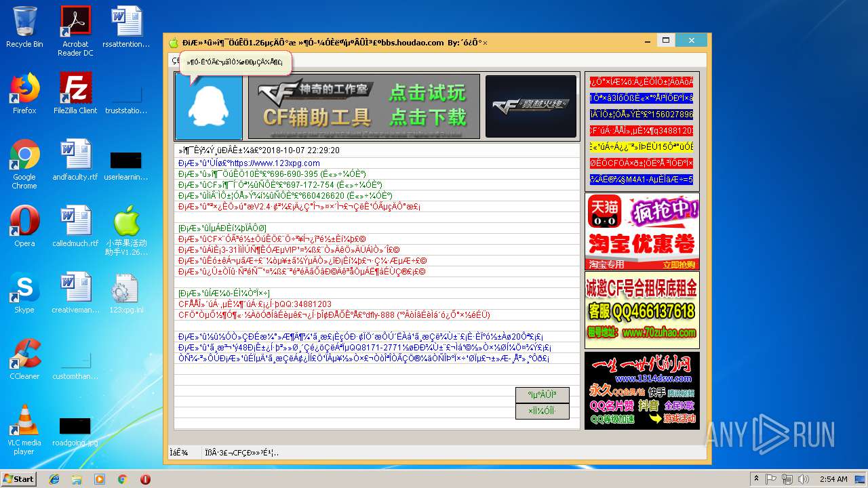Image resolution: width=868 pixels, height=488 pixels.
Task: Click the green line containing 660426620
Action: pos(285,196)
